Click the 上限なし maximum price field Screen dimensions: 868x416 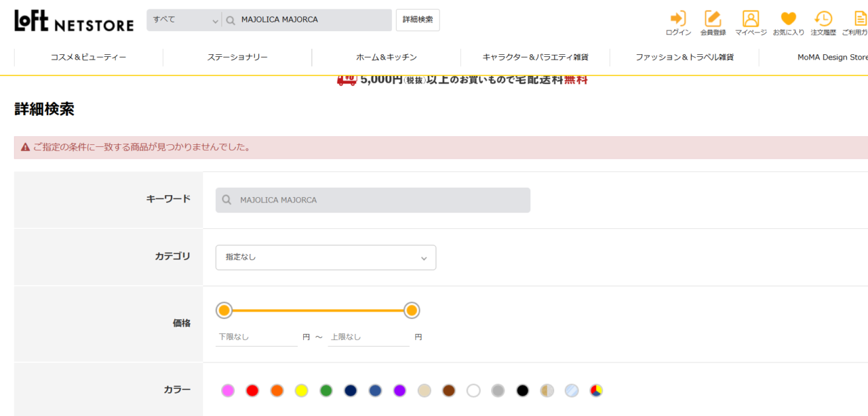click(368, 337)
